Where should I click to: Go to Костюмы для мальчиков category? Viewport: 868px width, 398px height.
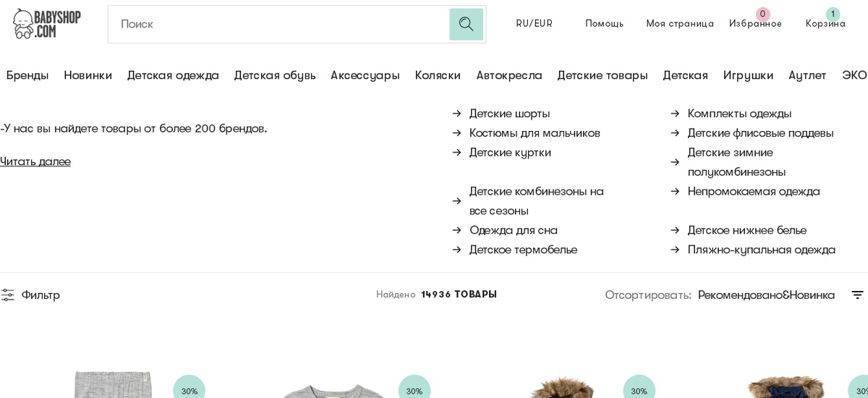pos(535,133)
